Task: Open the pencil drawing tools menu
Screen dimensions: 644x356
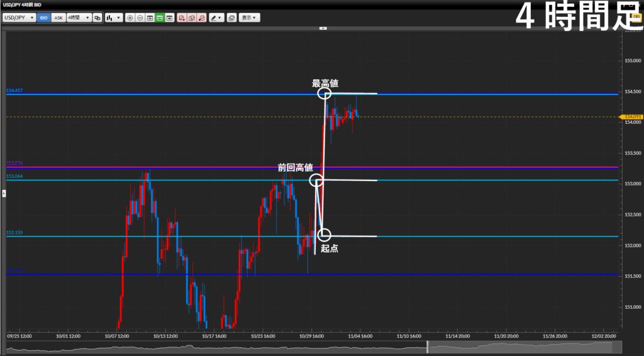Action: 216,18
